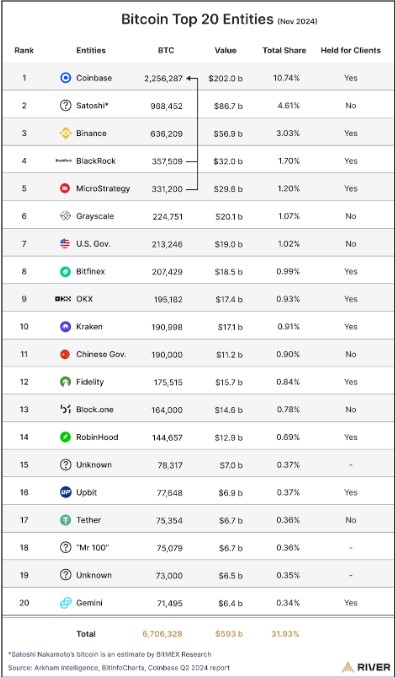Click the total BTC value 6,706,328
This screenshot has height=677, width=395.
pyautogui.click(x=162, y=634)
